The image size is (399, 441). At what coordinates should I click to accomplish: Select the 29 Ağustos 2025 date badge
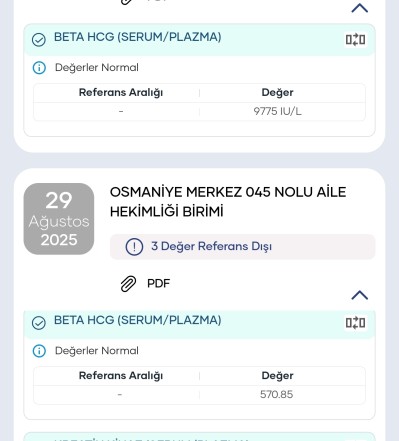(59, 219)
